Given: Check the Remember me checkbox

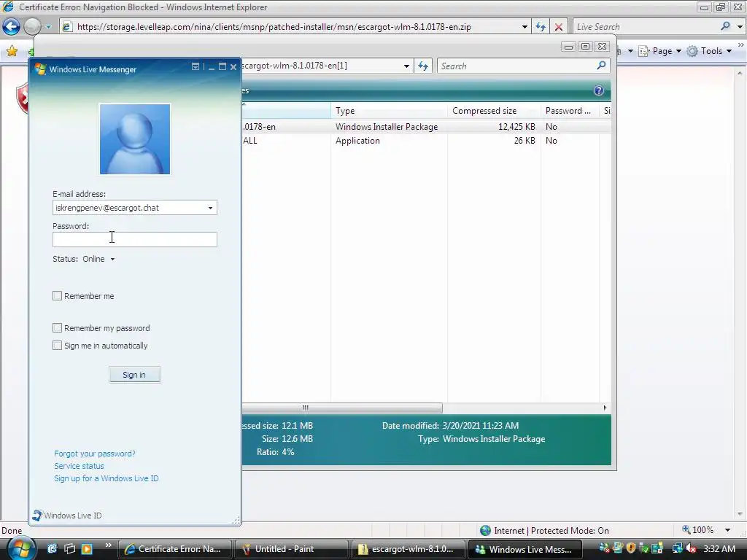Looking at the screenshot, I should coord(57,296).
